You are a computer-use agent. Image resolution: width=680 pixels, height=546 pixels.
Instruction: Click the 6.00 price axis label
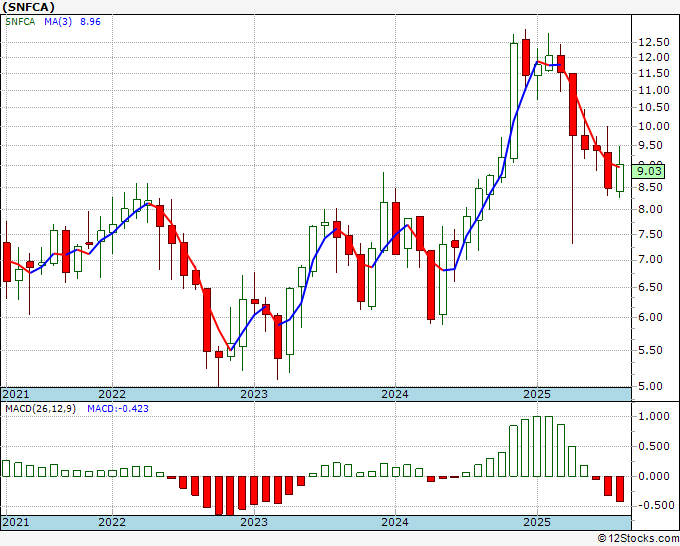coord(651,317)
